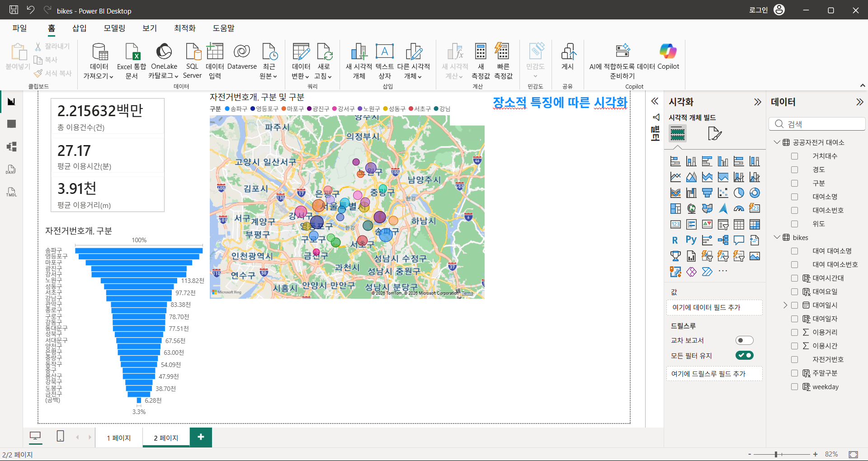Viewport: 868px width, 461px height.
Task: Toggle the 교차 보고서 switch
Action: click(x=744, y=340)
